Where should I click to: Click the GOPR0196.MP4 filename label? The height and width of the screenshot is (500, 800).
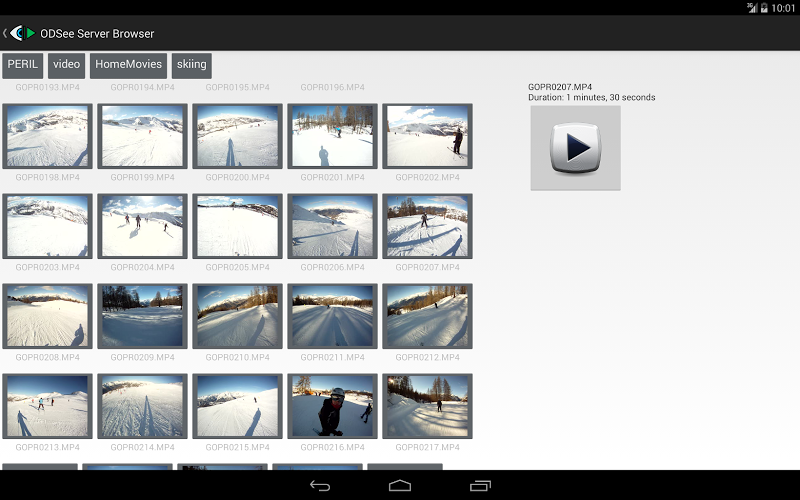pyautogui.click(x=332, y=87)
